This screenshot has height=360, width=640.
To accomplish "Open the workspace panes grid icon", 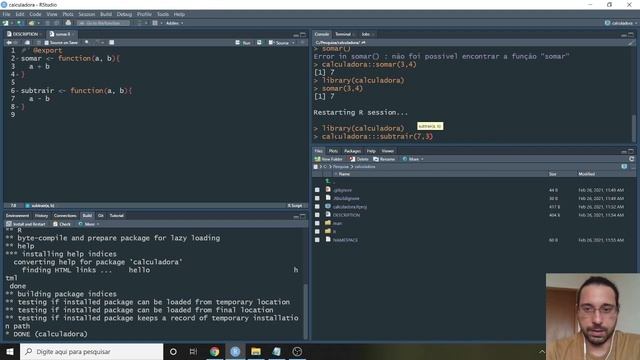I will click(x=155, y=23).
